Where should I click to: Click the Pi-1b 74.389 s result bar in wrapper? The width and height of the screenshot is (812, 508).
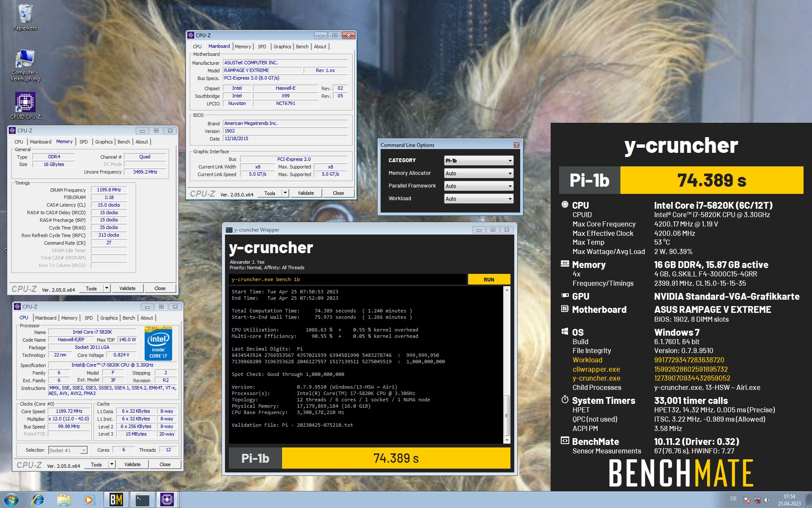[x=369, y=458]
